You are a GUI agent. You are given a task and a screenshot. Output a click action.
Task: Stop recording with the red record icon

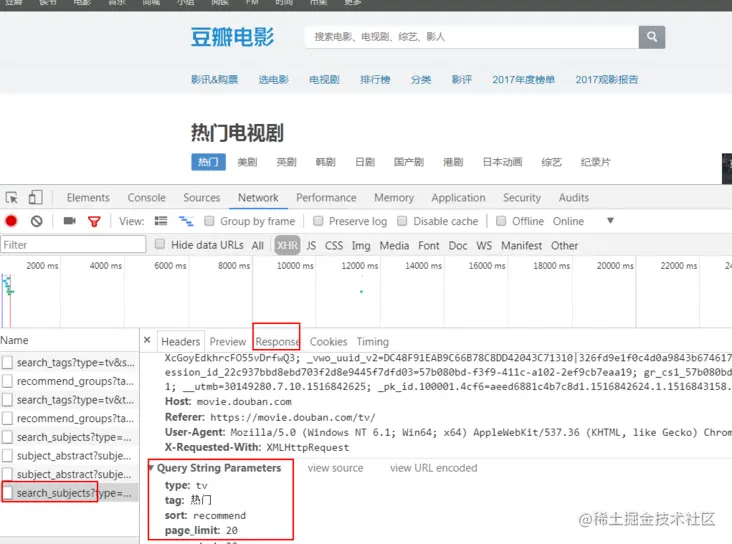[x=11, y=221]
